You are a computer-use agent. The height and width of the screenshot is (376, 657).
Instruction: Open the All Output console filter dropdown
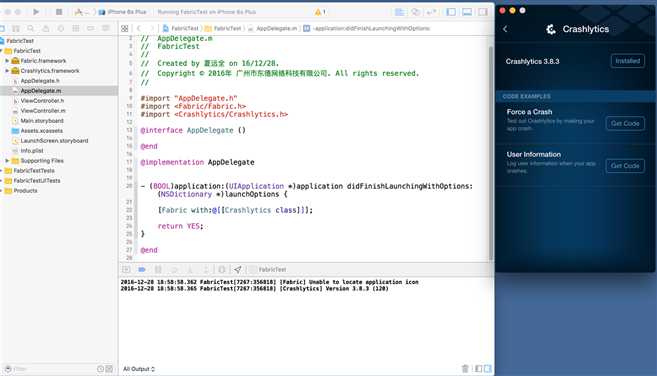tap(139, 369)
